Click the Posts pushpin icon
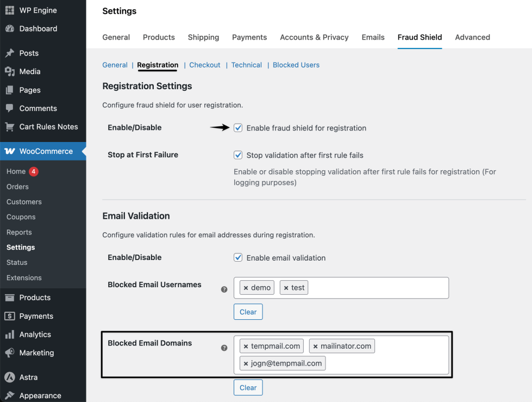Image resolution: width=532 pixels, height=402 pixels. (x=9, y=53)
